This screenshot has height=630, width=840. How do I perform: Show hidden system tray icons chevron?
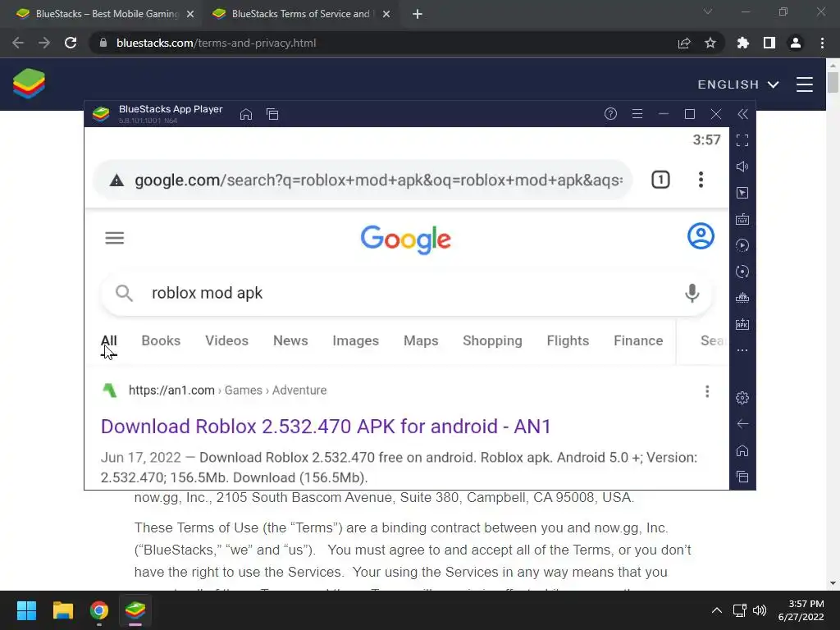coord(717,610)
